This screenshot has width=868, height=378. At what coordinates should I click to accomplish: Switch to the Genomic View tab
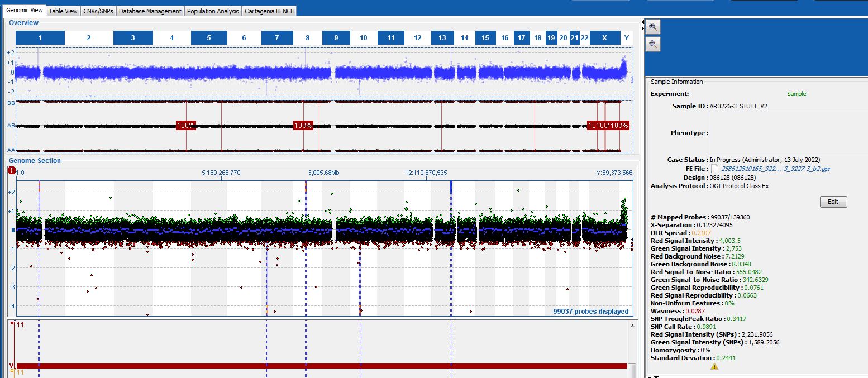click(25, 11)
